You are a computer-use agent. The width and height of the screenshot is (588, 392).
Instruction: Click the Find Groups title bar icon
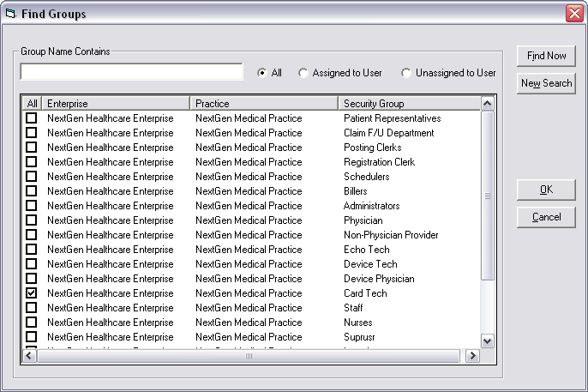point(10,14)
